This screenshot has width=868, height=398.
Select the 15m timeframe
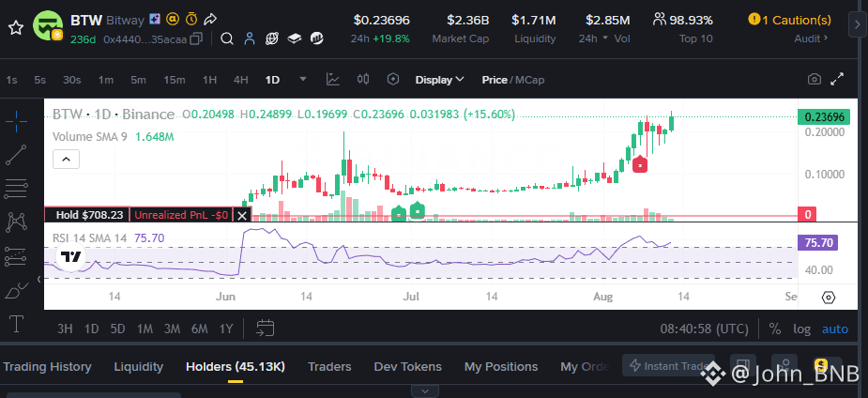click(174, 80)
